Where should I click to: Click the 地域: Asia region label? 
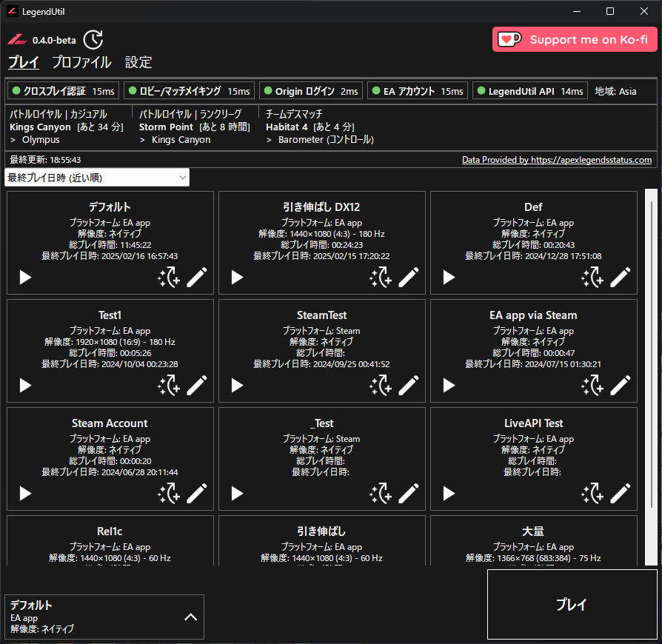click(615, 91)
